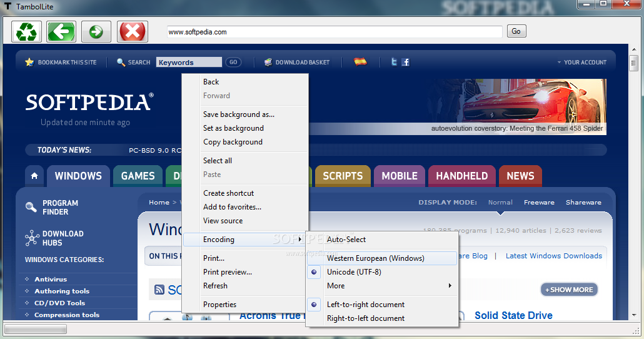
Task: Choose Refresh in context menu
Action: [245, 286]
